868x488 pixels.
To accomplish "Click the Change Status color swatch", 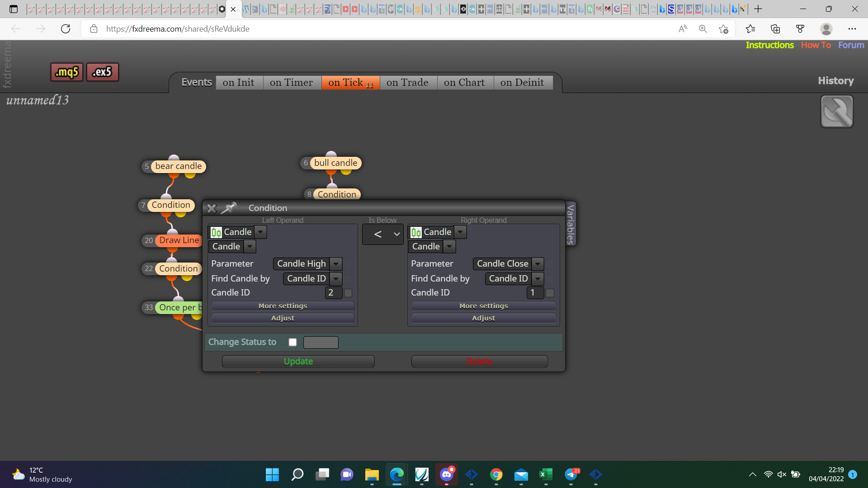I will [x=321, y=343].
